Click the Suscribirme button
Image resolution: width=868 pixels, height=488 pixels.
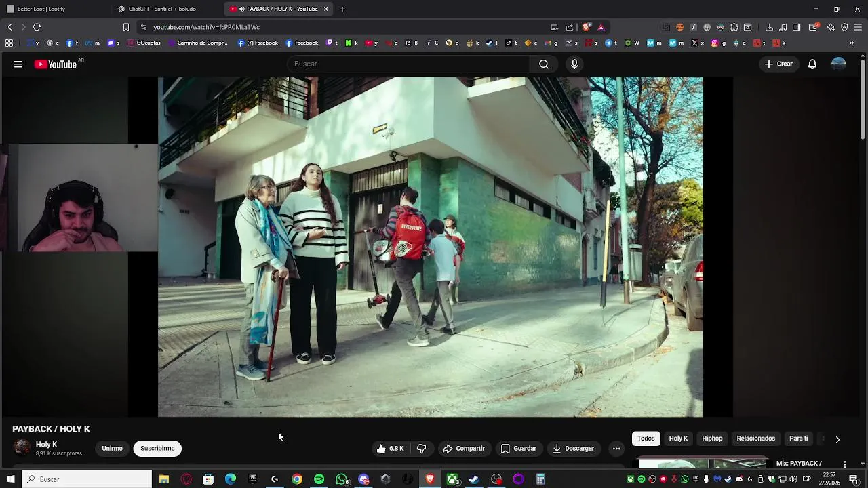pyautogui.click(x=157, y=449)
